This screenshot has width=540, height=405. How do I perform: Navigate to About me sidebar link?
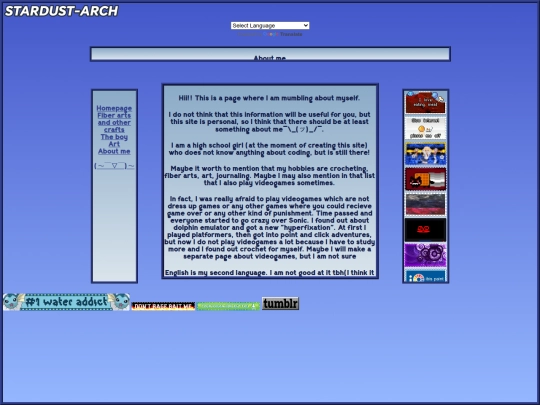pos(114,151)
